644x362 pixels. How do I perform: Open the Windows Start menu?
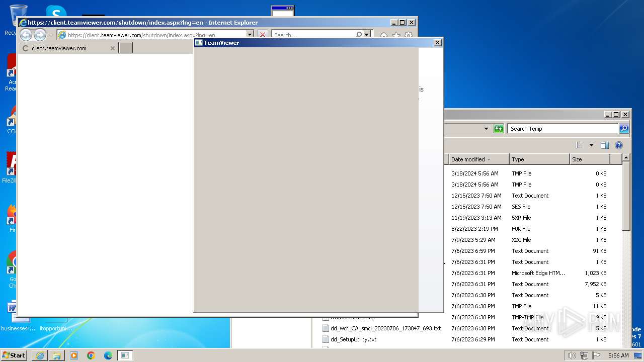click(x=14, y=355)
